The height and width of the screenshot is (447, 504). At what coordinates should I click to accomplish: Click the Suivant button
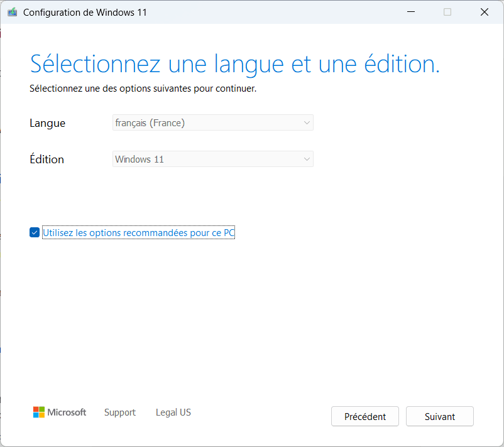439,416
